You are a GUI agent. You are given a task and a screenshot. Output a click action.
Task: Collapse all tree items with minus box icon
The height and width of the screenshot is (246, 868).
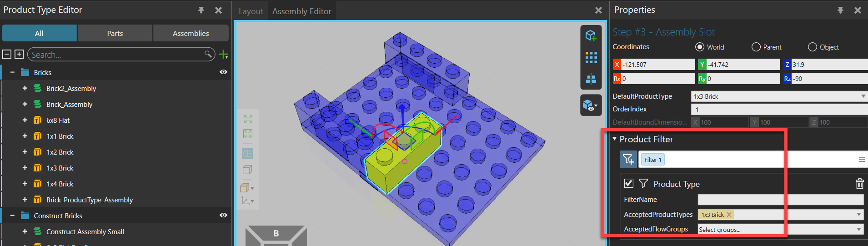(7, 54)
